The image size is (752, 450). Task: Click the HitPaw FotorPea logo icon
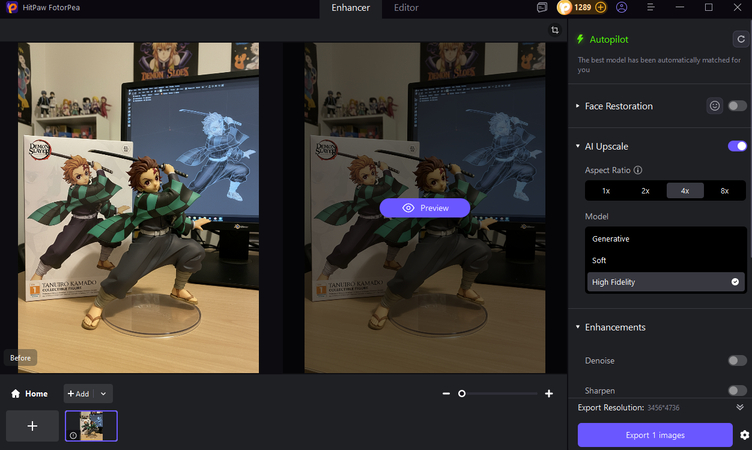coord(12,7)
